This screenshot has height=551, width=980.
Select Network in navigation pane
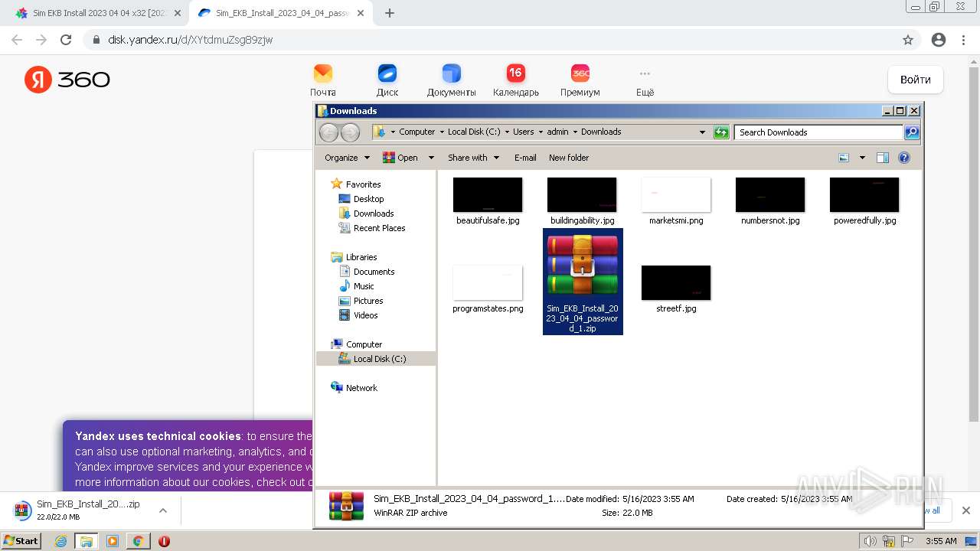(354, 388)
